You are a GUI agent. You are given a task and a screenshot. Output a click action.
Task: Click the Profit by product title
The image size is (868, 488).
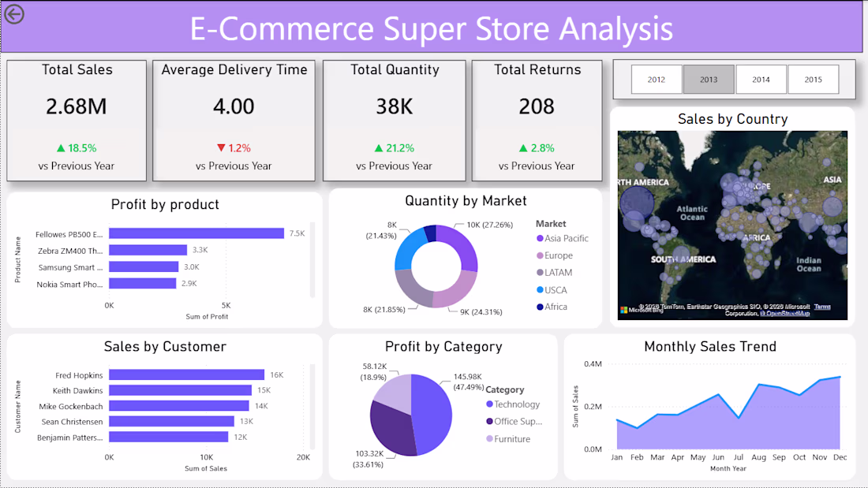(165, 205)
